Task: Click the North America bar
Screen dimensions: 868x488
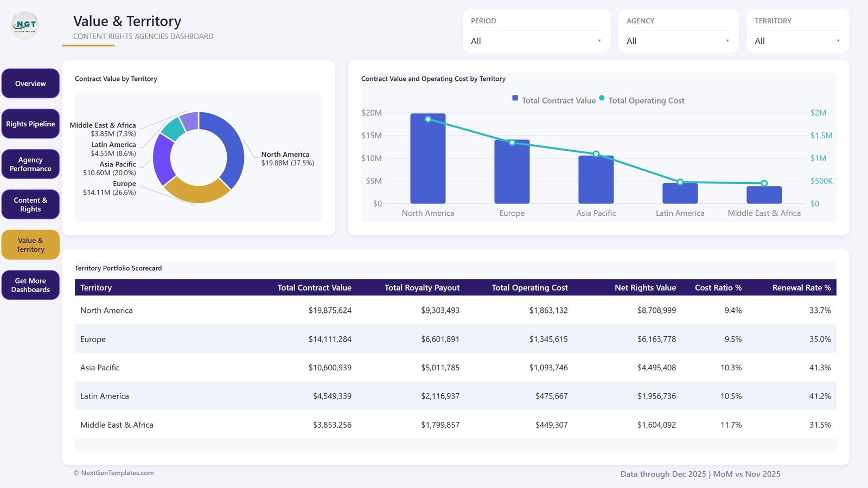Action: pyautogui.click(x=428, y=158)
